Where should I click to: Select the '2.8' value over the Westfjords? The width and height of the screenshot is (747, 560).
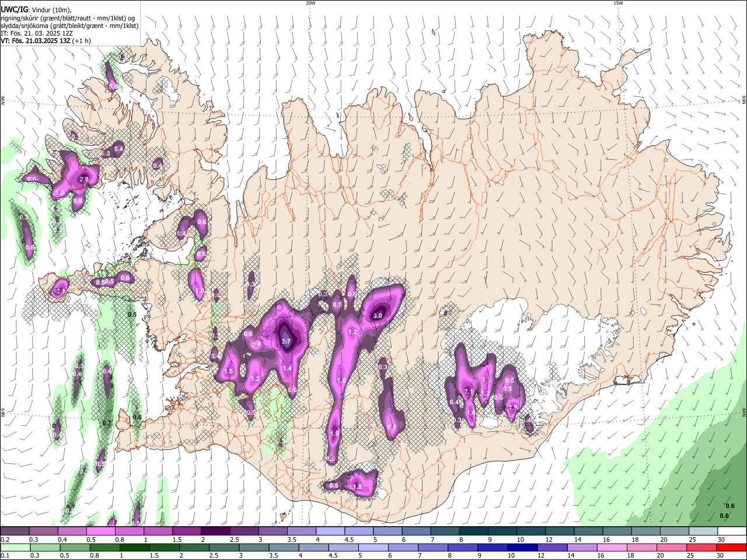pos(83,179)
